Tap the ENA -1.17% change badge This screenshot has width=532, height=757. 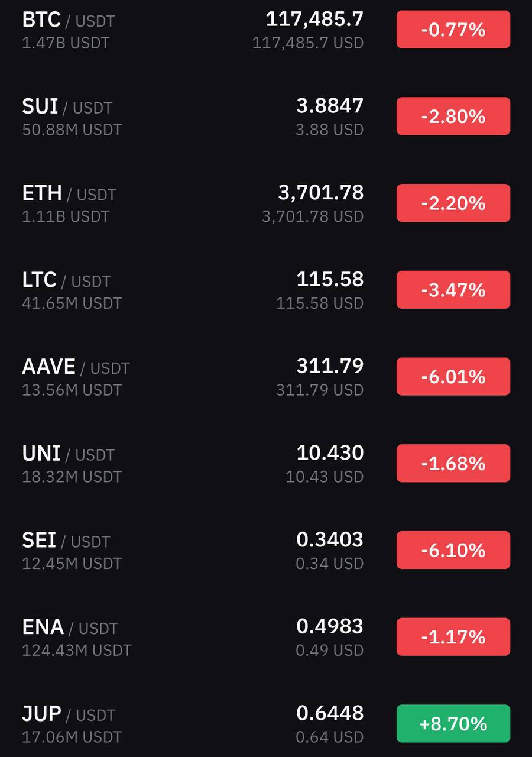tap(453, 637)
